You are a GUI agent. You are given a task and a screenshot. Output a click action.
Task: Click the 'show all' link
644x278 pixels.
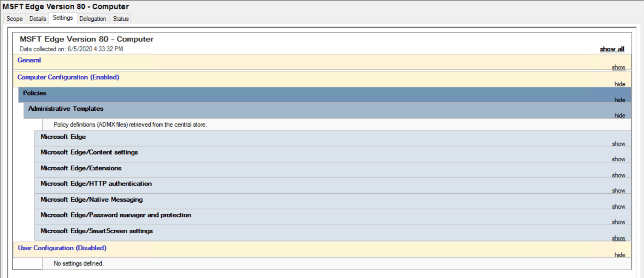tap(612, 49)
